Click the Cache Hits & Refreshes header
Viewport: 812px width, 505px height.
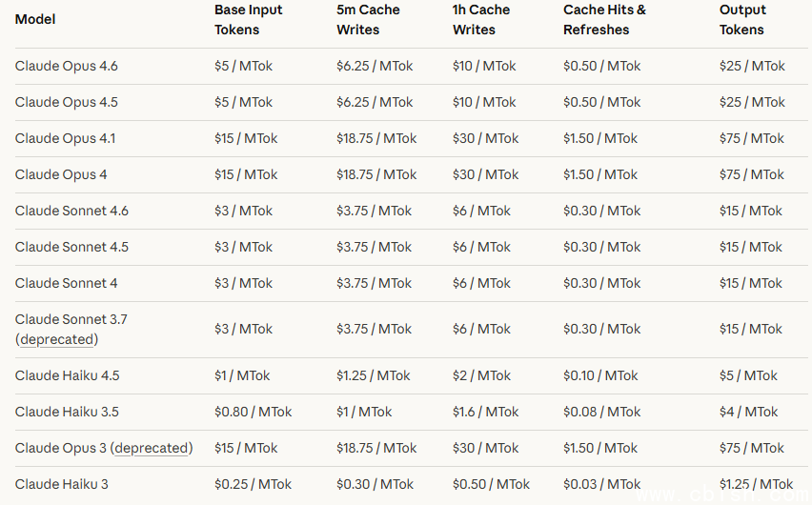604,19
